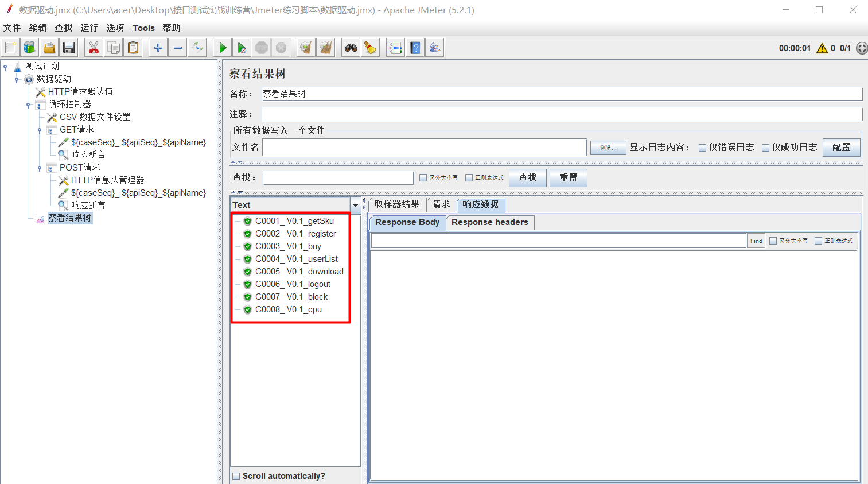Click the 重置 button

click(x=569, y=178)
